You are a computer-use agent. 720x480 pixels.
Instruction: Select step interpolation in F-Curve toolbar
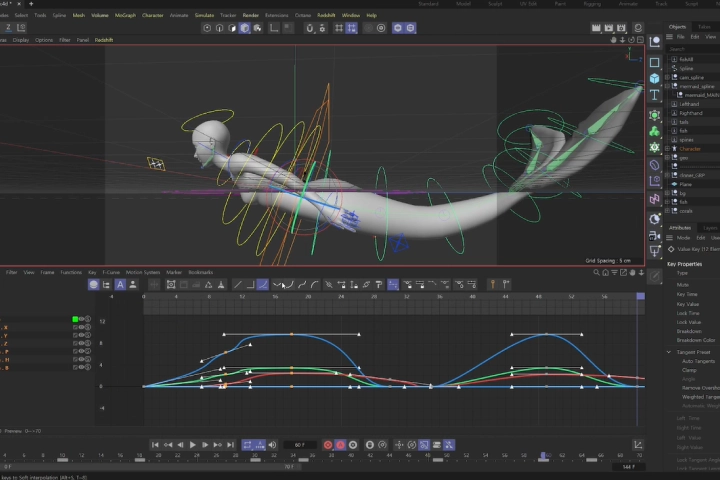[x=250, y=285]
